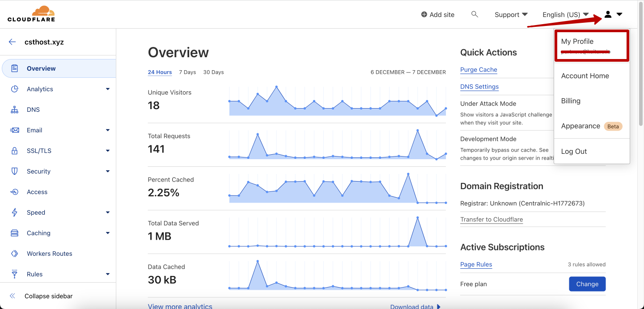Open the user account profile icon

point(608,14)
